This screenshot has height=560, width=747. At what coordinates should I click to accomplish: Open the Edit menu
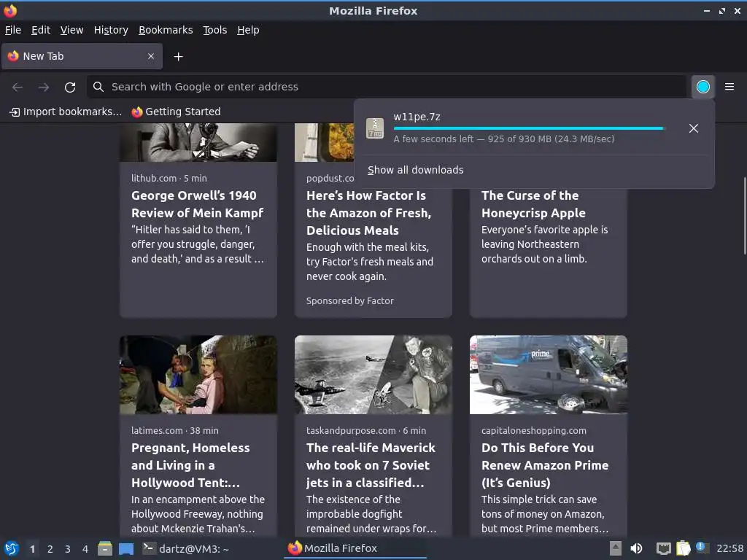pos(41,30)
